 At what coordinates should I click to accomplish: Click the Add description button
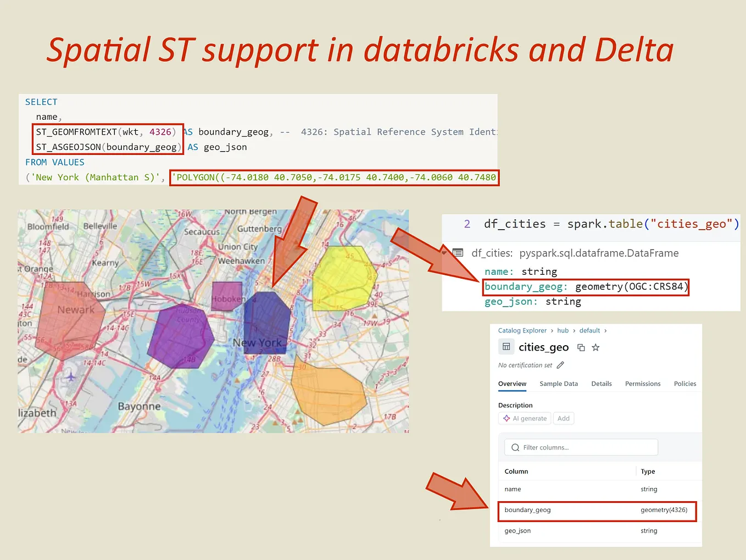pos(564,418)
